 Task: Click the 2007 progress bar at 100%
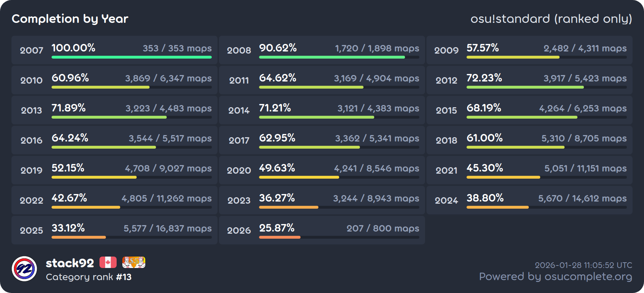[x=131, y=57]
